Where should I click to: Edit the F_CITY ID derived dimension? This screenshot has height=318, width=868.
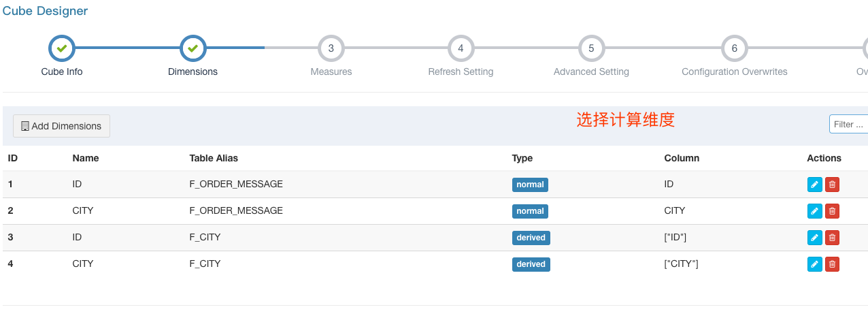click(814, 238)
